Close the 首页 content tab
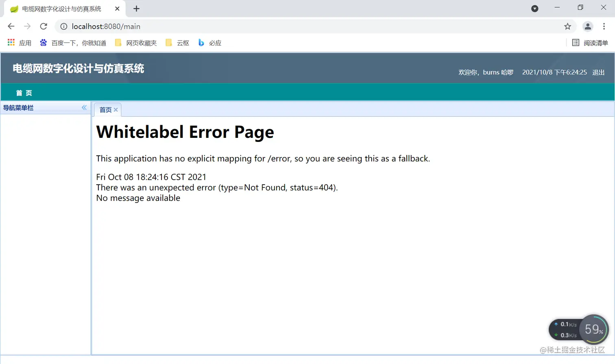Image resolution: width=615 pixels, height=364 pixels. coord(116,110)
